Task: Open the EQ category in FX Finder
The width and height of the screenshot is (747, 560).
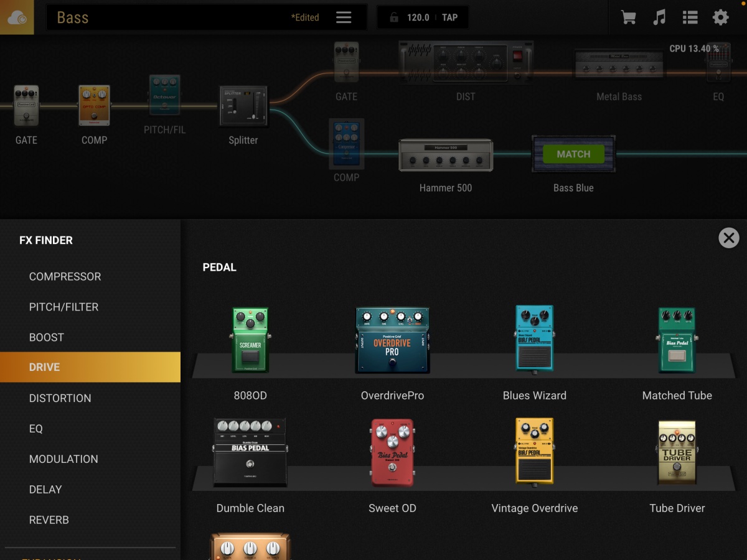Action: 90,428
